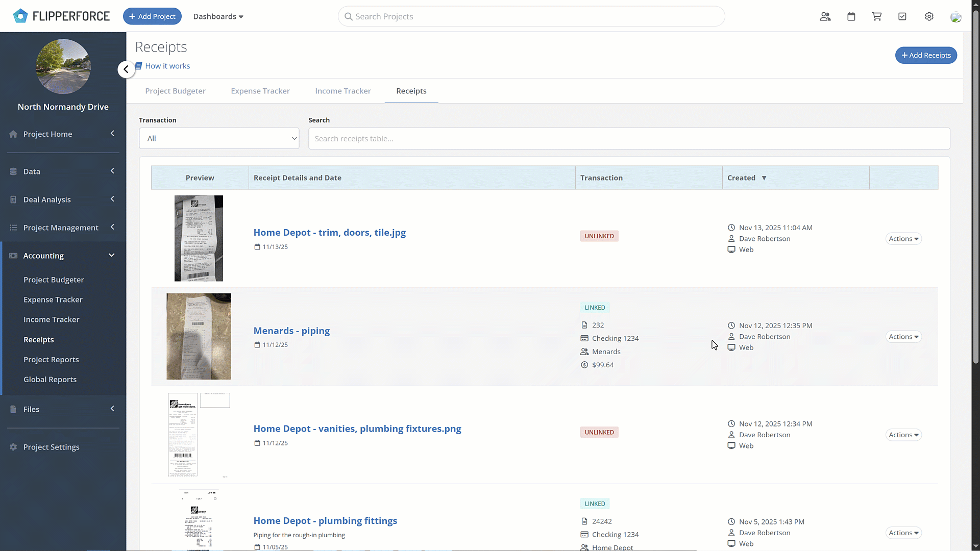Open the Transaction filter dropdown
The image size is (980, 551).
point(219,138)
